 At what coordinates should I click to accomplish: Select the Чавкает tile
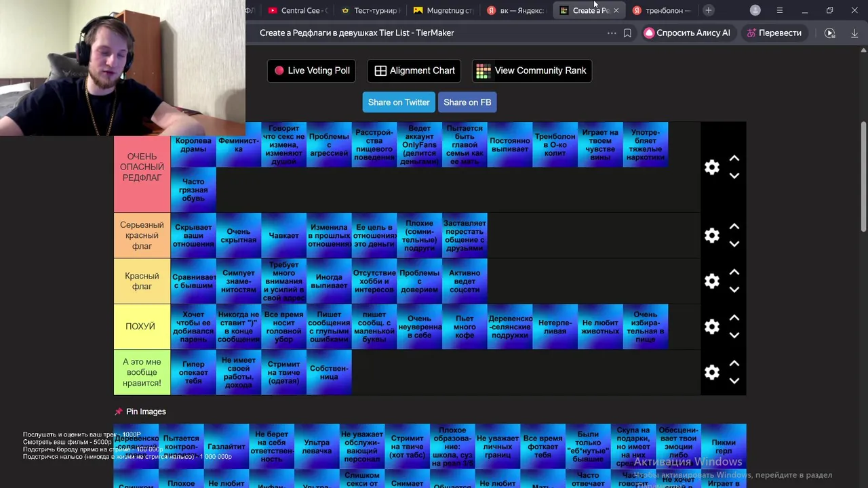click(283, 235)
